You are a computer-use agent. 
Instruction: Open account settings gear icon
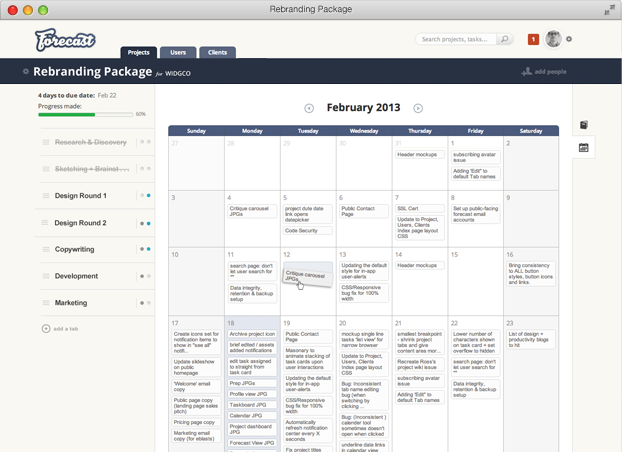coord(569,39)
